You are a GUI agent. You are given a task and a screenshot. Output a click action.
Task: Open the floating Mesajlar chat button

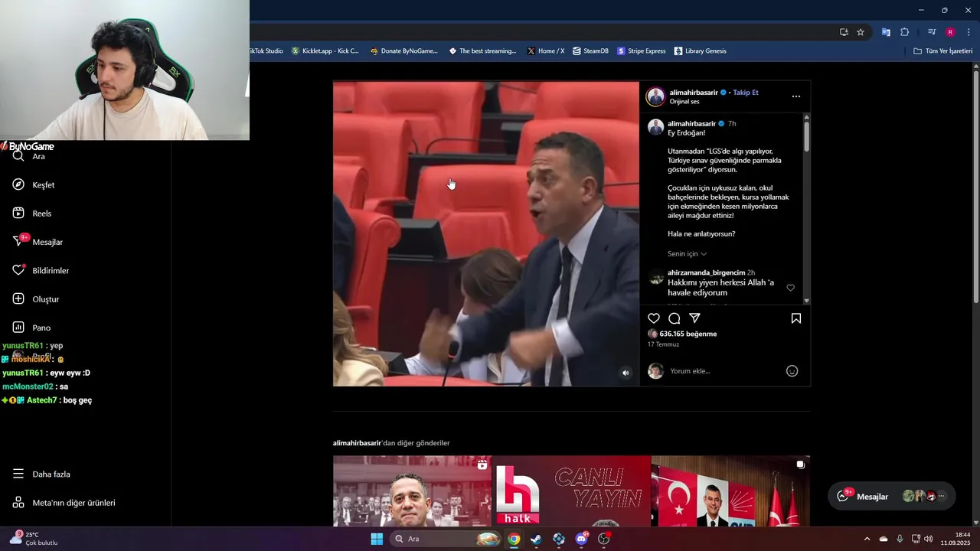[891, 496]
